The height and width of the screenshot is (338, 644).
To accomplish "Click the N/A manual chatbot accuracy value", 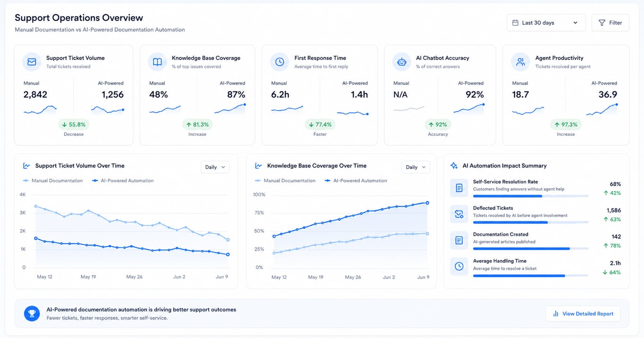I will coord(400,95).
